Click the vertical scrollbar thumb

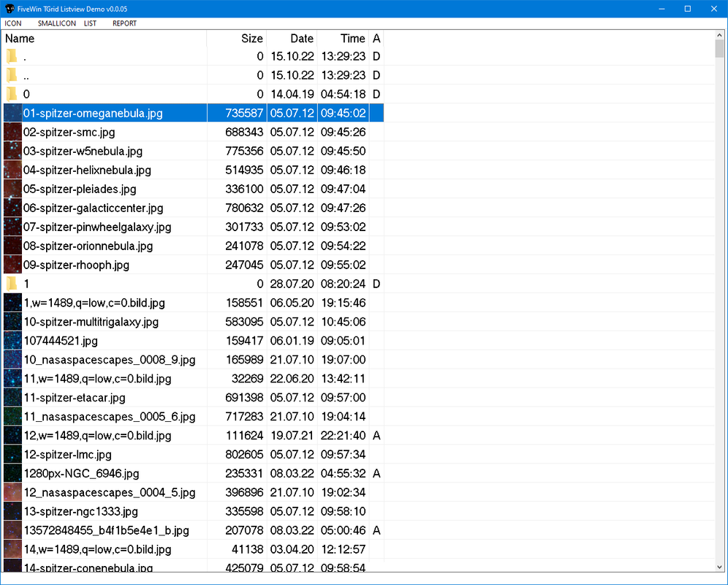point(719,49)
